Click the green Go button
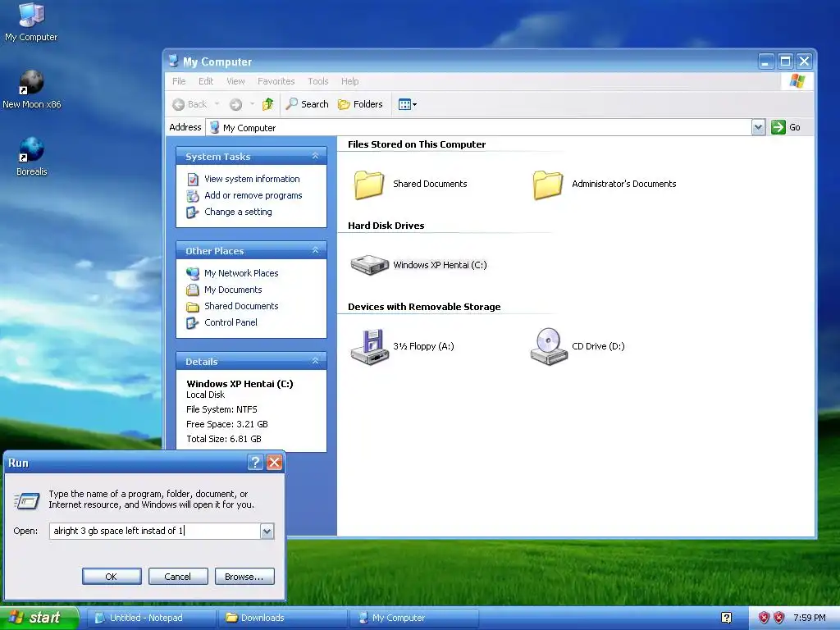Viewport: 840px width, 630px height. [x=785, y=127]
